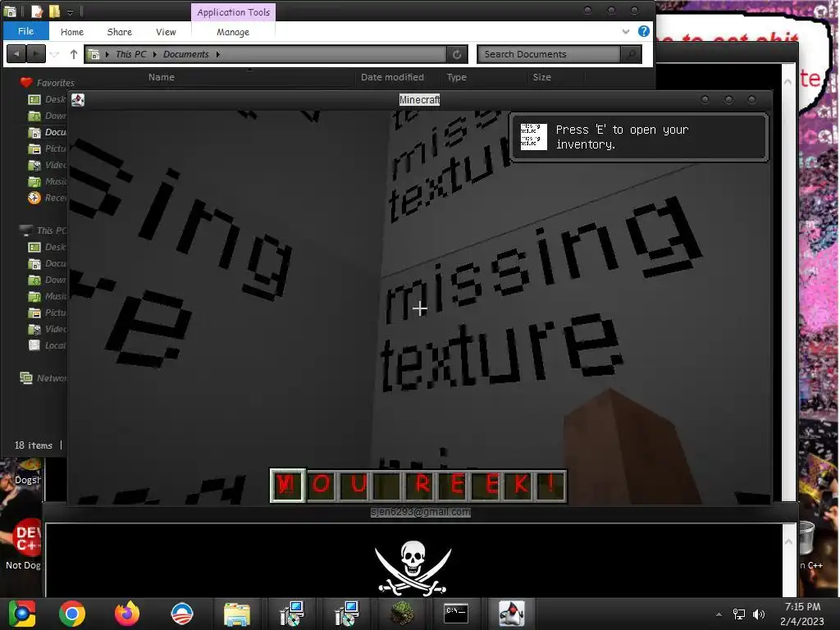Click the inventory tutorial hint toast in Minecraft
Image resolution: width=840 pixels, height=630 pixels.
tap(639, 137)
